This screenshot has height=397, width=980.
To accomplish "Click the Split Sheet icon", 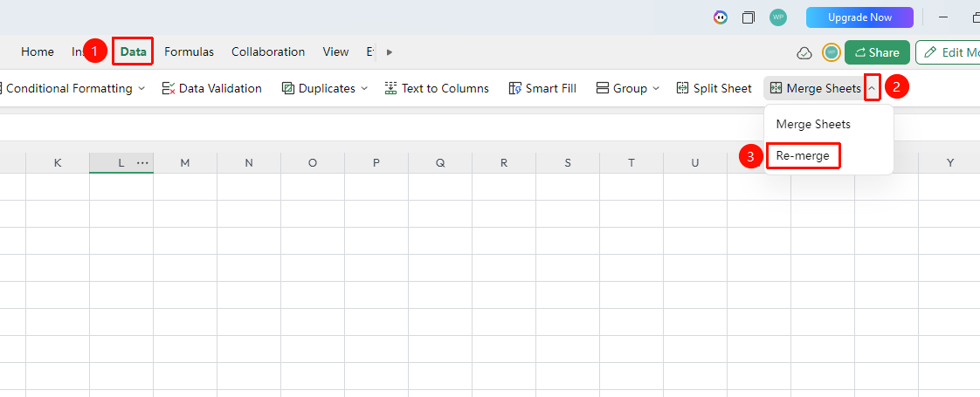I will (682, 89).
